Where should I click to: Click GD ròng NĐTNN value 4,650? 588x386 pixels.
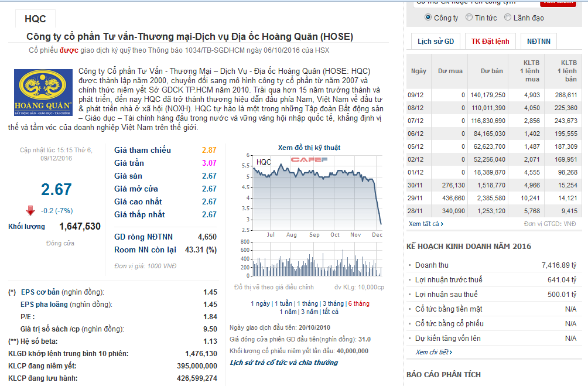(x=207, y=237)
